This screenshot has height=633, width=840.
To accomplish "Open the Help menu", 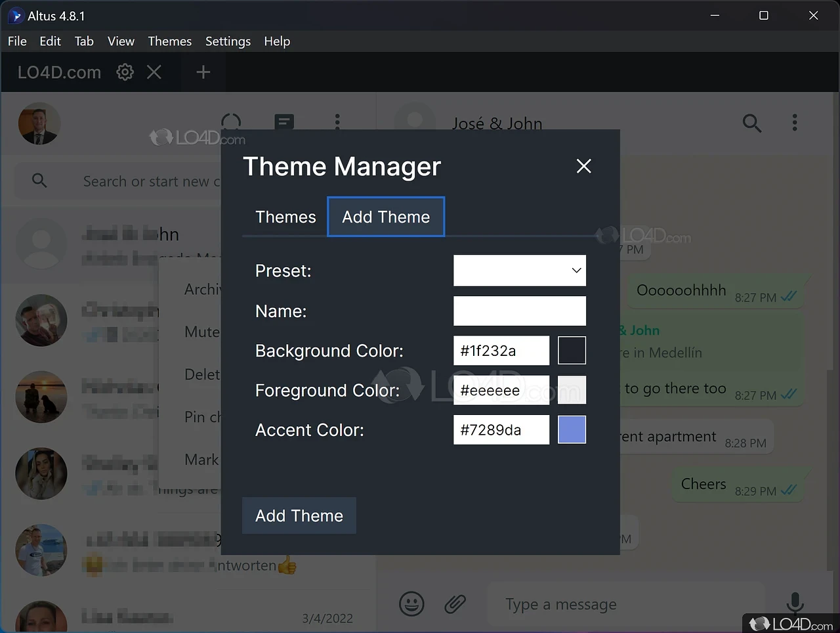I will [x=277, y=41].
